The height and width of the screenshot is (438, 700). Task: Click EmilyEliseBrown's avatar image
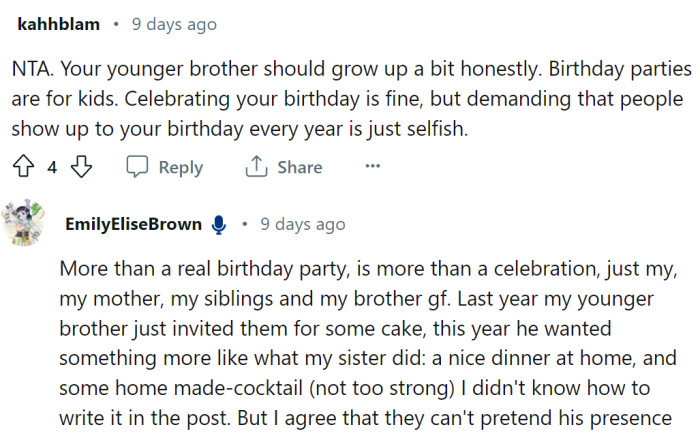pos(22,224)
